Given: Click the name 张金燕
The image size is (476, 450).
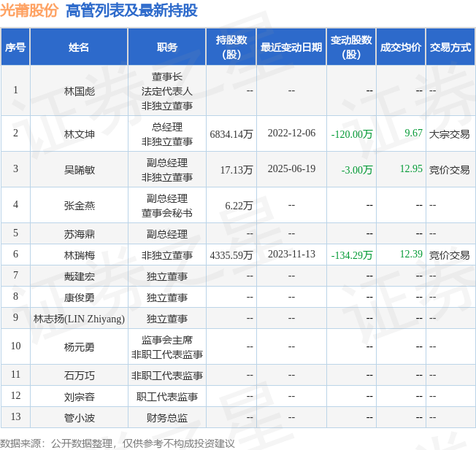Looking at the screenshot, I should point(80,205).
